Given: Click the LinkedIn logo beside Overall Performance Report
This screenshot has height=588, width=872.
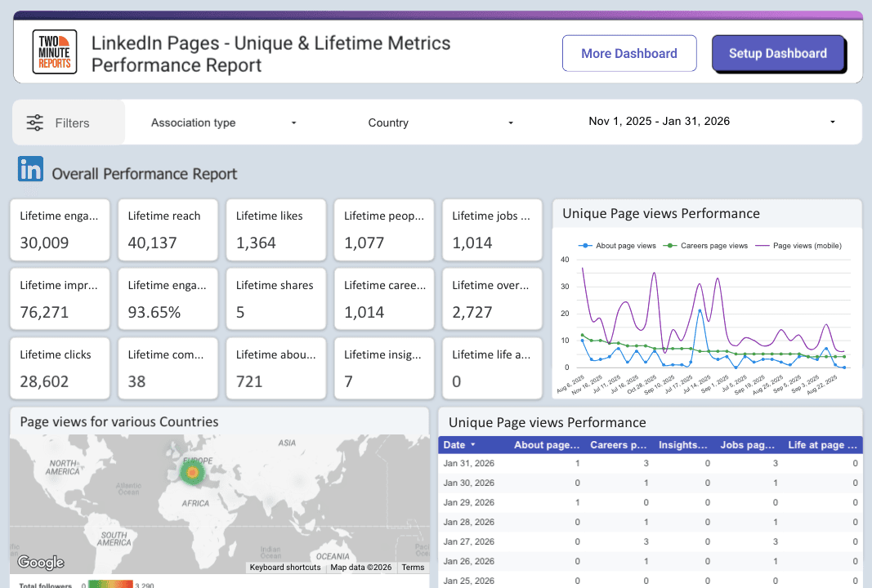Looking at the screenshot, I should pyautogui.click(x=30, y=170).
